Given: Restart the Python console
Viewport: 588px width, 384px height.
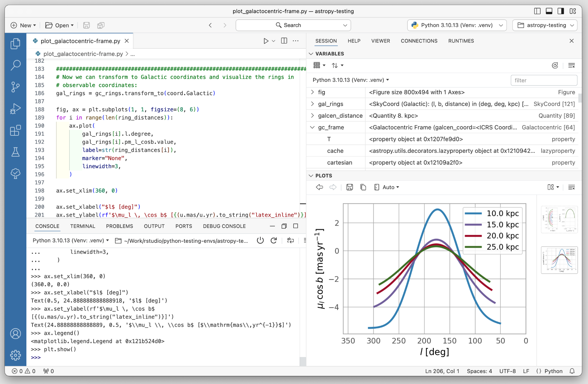Looking at the screenshot, I should pos(274,241).
